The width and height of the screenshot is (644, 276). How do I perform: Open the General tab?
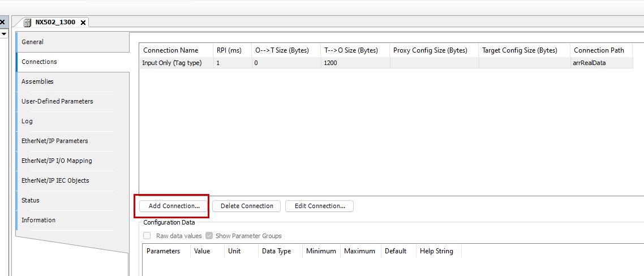33,42
